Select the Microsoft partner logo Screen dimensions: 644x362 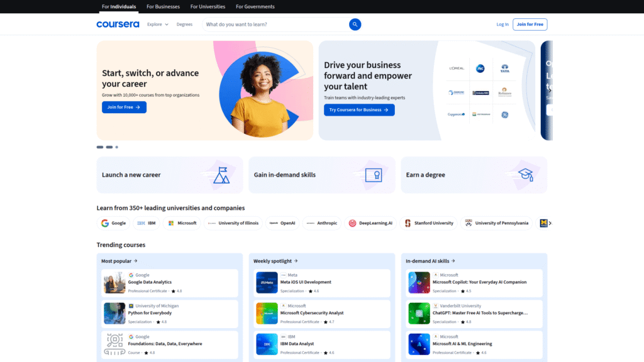pyautogui.click(x=182, y=222)
